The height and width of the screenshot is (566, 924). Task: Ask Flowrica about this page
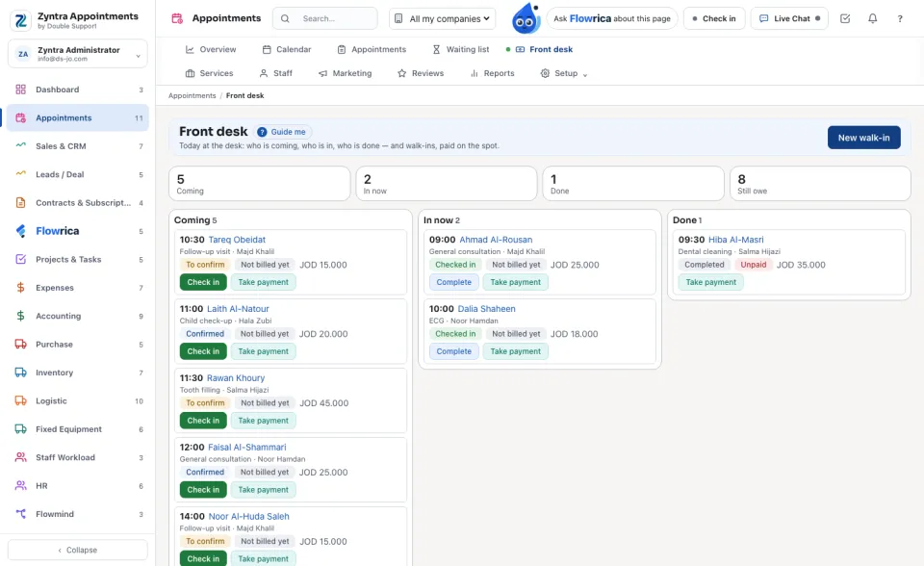(612, 19)
